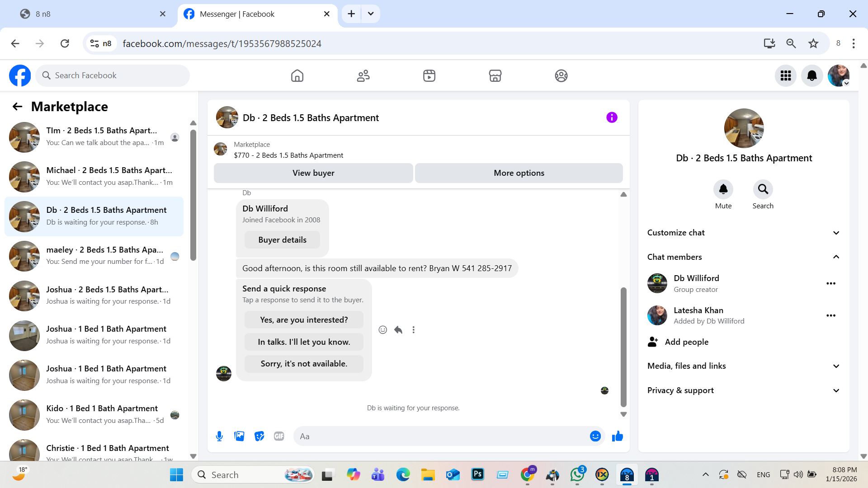Screen dimensions: 868x488
Task: Send quick response 'Sorry, it's not available.'
Action: click(x=304, y=364)
